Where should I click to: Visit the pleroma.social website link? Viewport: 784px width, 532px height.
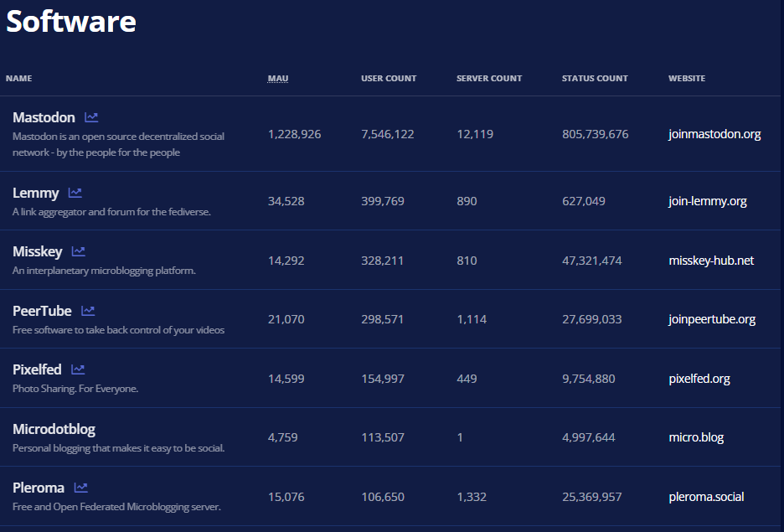706,497
